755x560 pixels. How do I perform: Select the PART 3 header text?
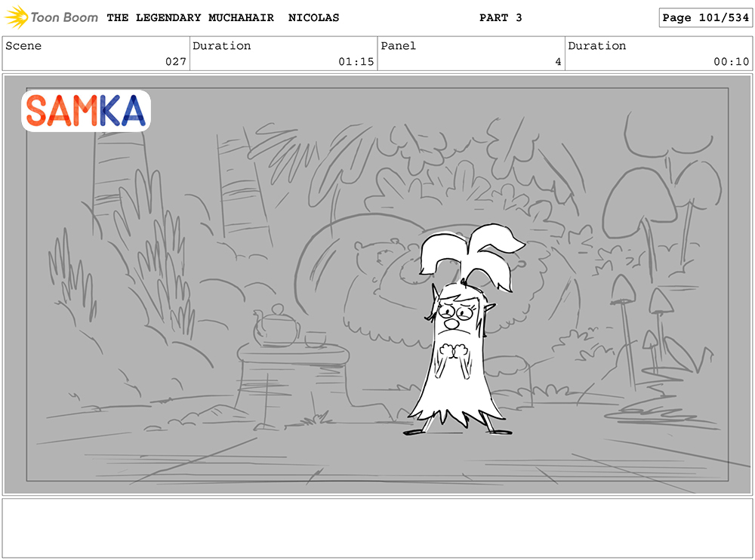pyautogui.click(x=501, y=18)
